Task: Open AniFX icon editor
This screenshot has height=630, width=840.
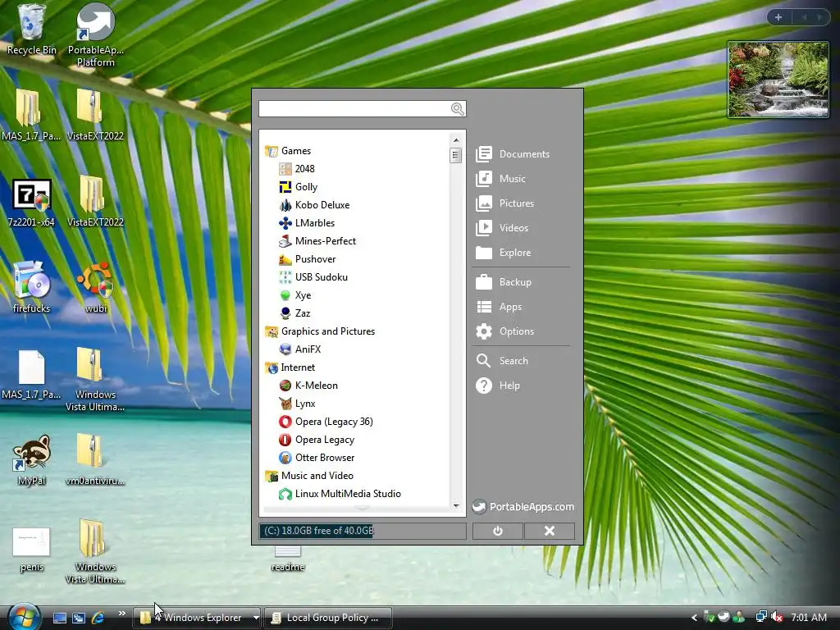Action: click(x=299, y=349)
